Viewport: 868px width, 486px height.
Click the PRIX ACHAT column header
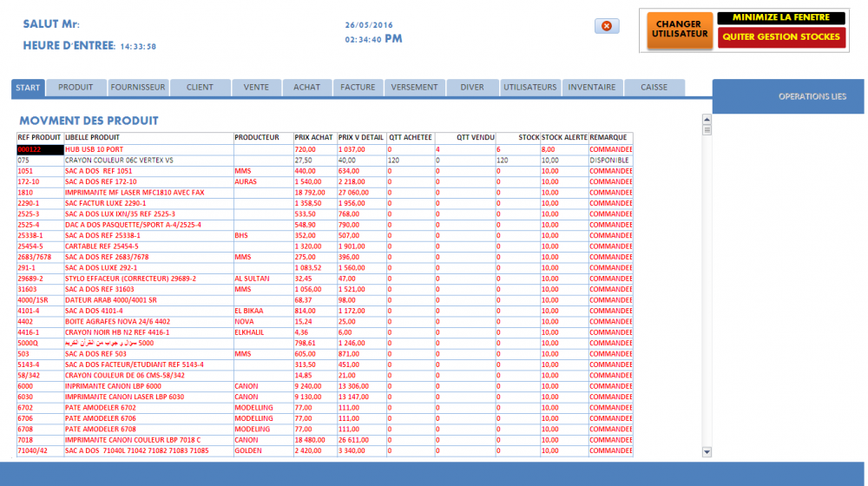(x=314, y=138)
